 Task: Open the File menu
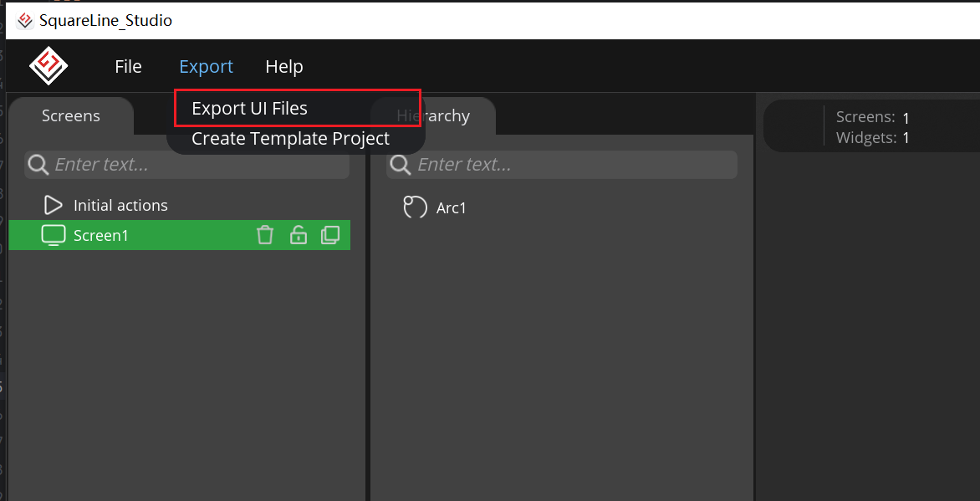tap(128, 67)
